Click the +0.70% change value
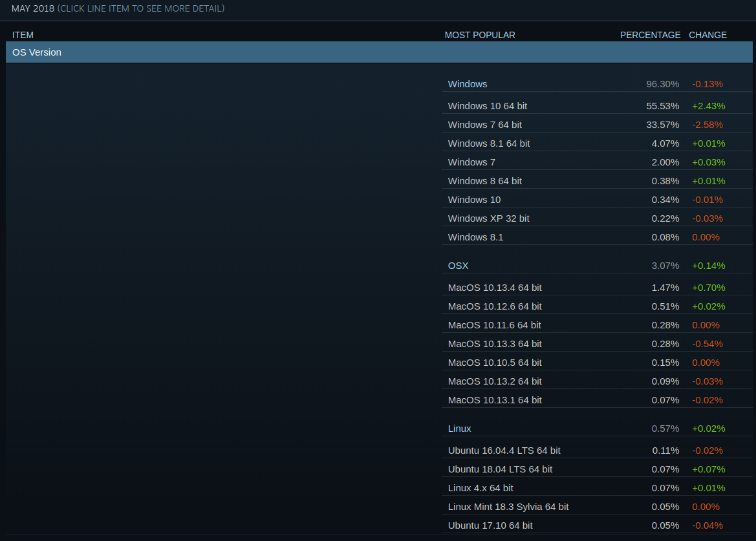 708,288
